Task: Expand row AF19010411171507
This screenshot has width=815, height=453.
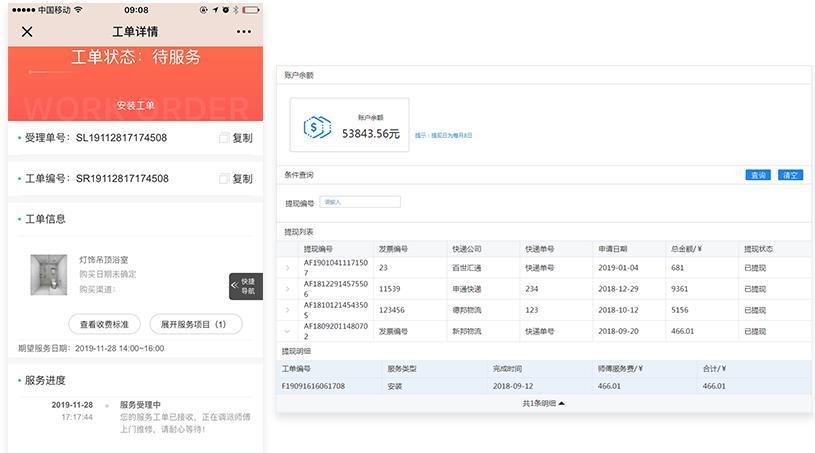Action: [x=287, y=268]
